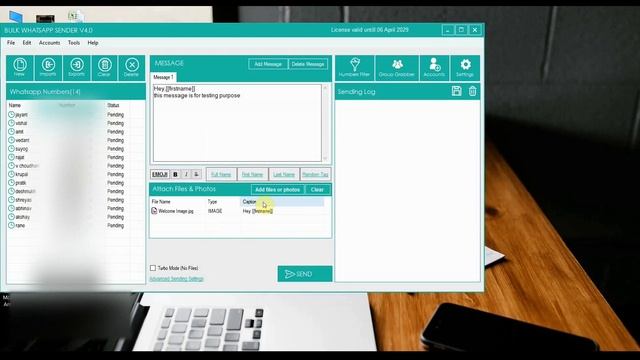The height and width of the screenshot is (360, 640).
Task: Select the vishal contact row
Action: [x=76, y=123]
